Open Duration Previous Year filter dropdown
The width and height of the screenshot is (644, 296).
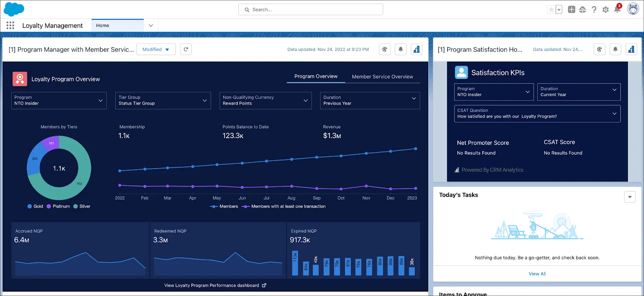(x=370, y=100)
